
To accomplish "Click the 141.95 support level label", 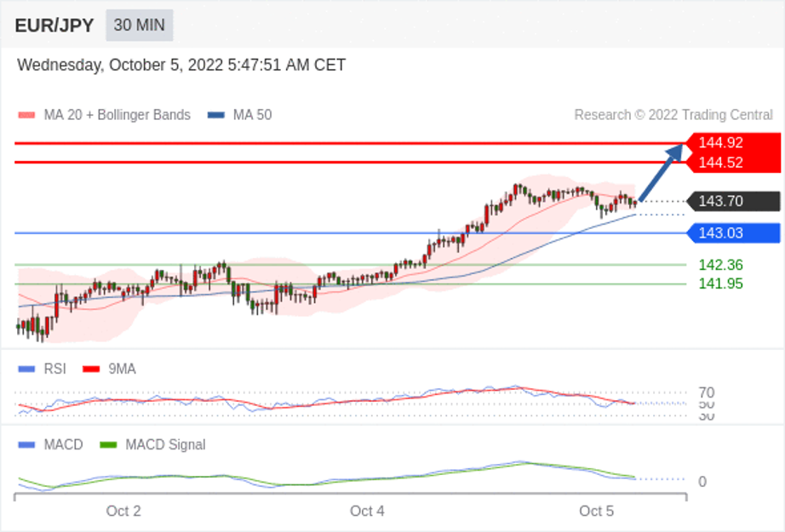I will (720, 283).
